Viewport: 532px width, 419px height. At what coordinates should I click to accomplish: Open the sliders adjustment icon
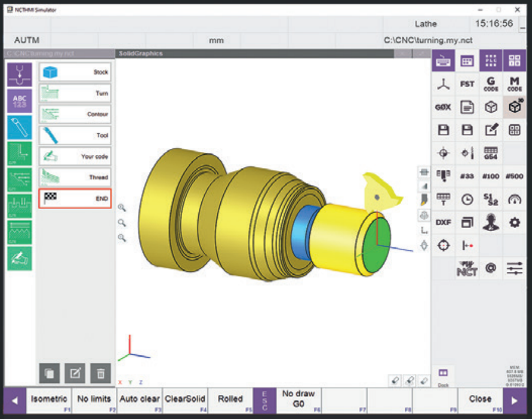tap(515, 268)
